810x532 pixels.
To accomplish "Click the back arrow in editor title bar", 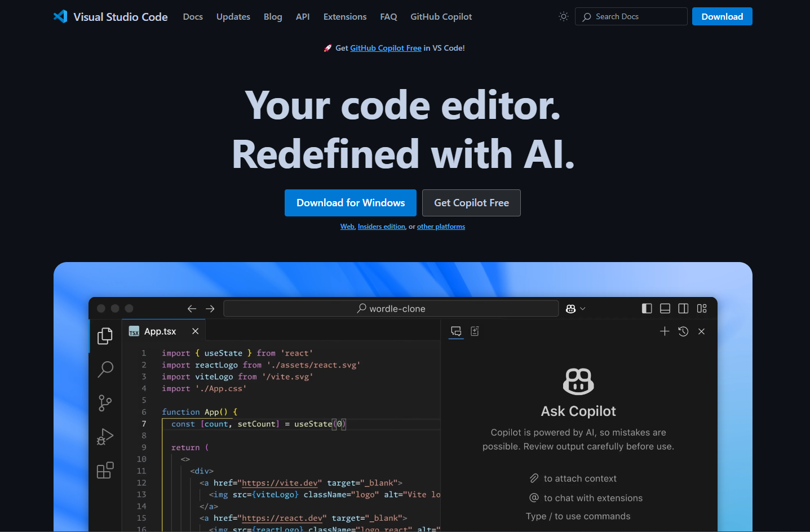I will [192, 308].
